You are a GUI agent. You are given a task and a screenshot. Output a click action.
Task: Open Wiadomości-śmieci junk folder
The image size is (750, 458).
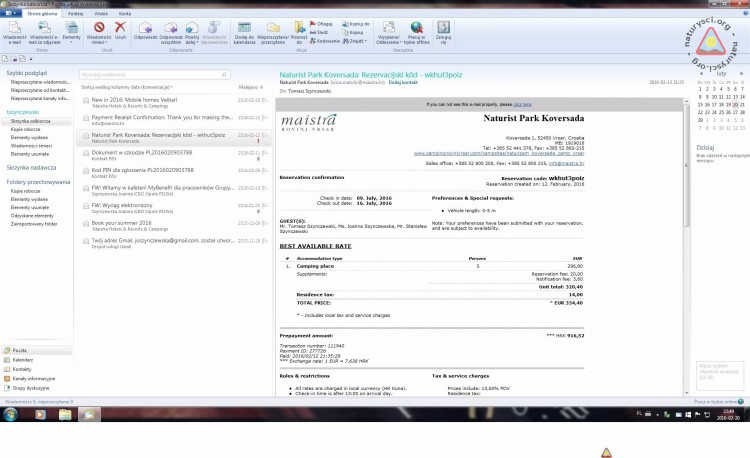[31, 146]
